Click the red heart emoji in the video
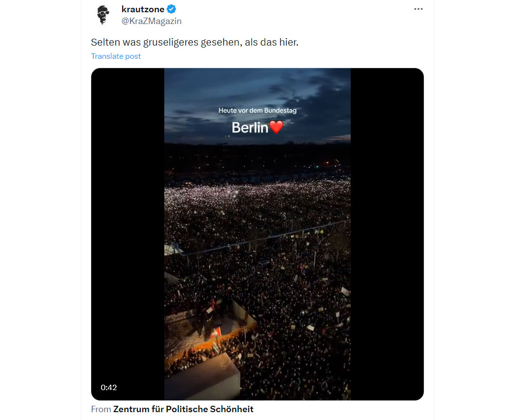The height and width of the screenshot is (420, 515). point(276,127)
